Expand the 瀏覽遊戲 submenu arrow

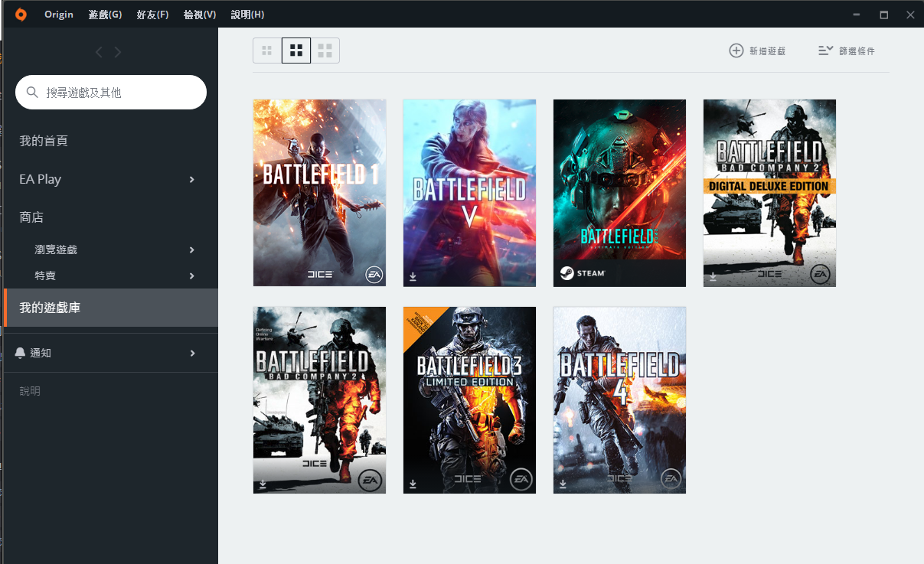point(191,249)
